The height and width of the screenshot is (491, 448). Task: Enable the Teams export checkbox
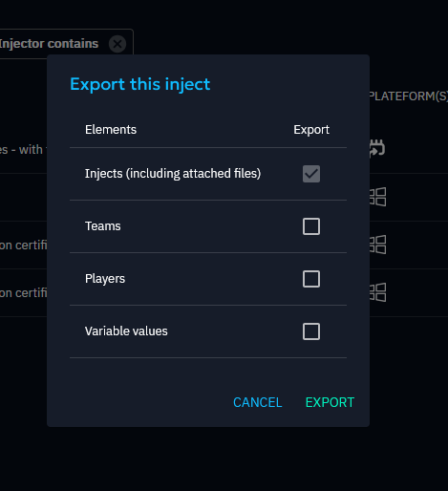[311, 226]
